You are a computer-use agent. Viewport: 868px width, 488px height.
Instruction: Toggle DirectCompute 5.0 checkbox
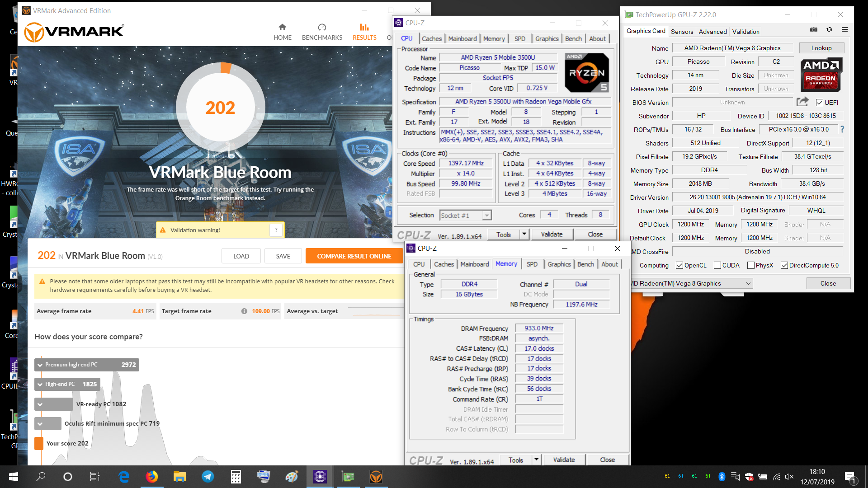(784, 265)
